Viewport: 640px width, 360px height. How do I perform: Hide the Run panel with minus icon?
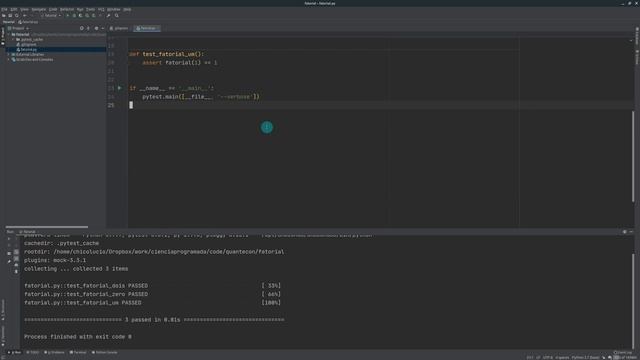pos(631,231)
